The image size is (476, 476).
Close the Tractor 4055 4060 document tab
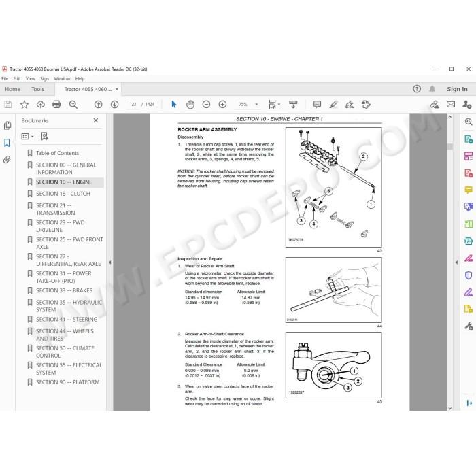pyautogui.click(x=116, y=89)
